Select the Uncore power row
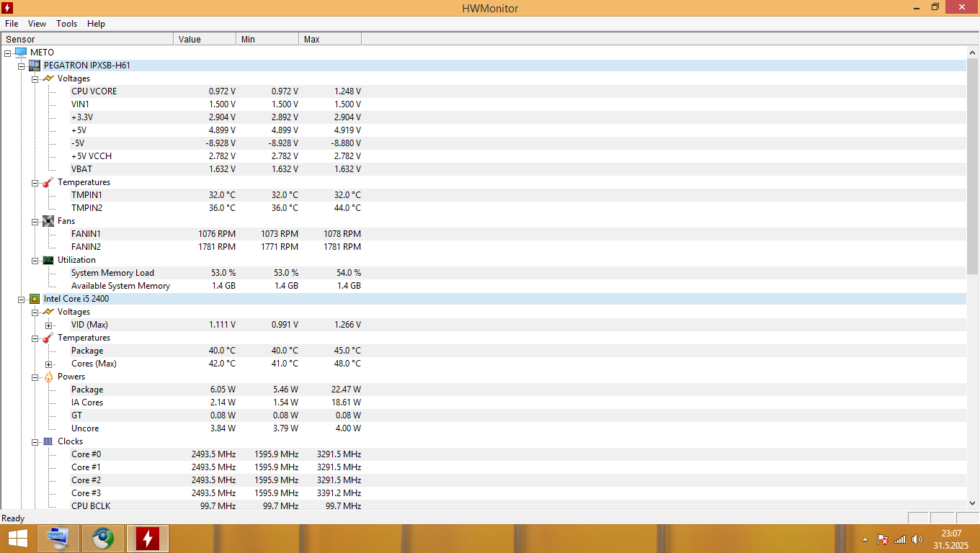 484,428
